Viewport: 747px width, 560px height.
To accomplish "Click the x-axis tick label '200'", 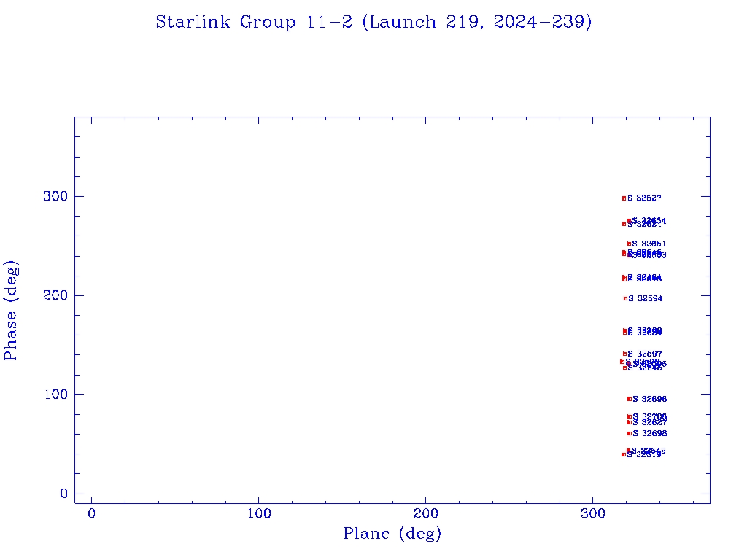I will (x=425, y=514).
